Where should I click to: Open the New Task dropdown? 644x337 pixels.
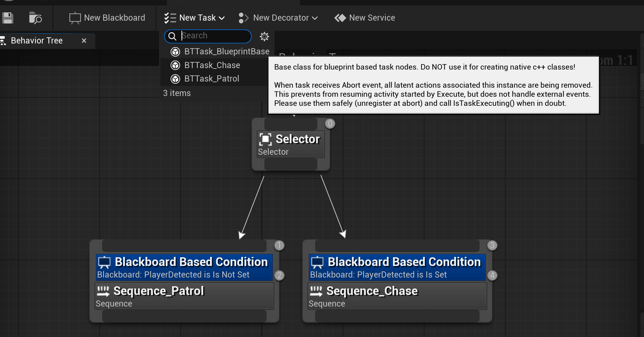195,18
